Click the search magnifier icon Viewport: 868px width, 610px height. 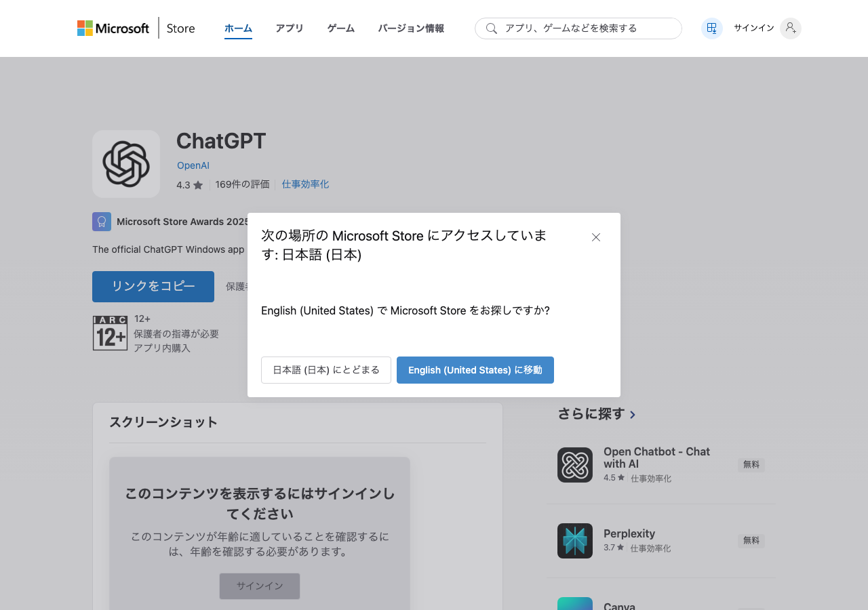(x=492, y=28)
